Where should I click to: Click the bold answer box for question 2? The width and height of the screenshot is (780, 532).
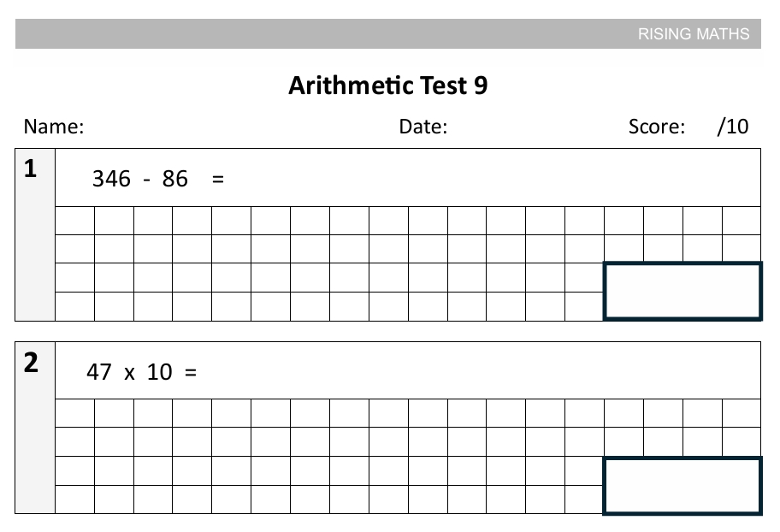coord(682,485)
